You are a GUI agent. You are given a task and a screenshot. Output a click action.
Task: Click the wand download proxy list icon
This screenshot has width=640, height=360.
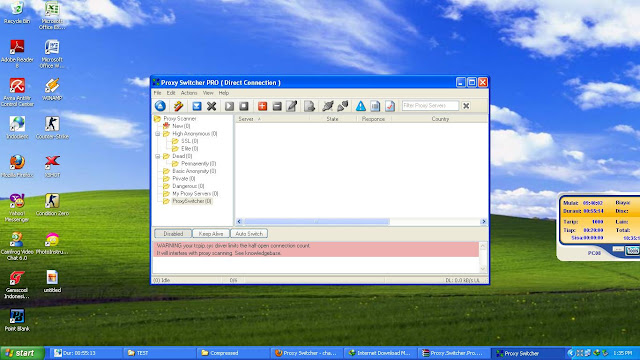[x=178, y=106]
